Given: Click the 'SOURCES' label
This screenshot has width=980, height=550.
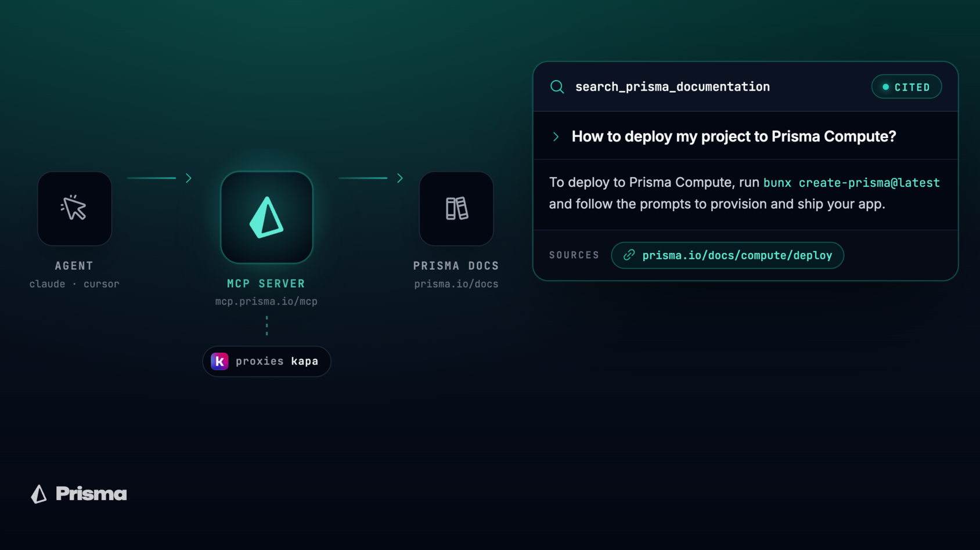Looking at the screenshot, I should [x=574, y=255].
